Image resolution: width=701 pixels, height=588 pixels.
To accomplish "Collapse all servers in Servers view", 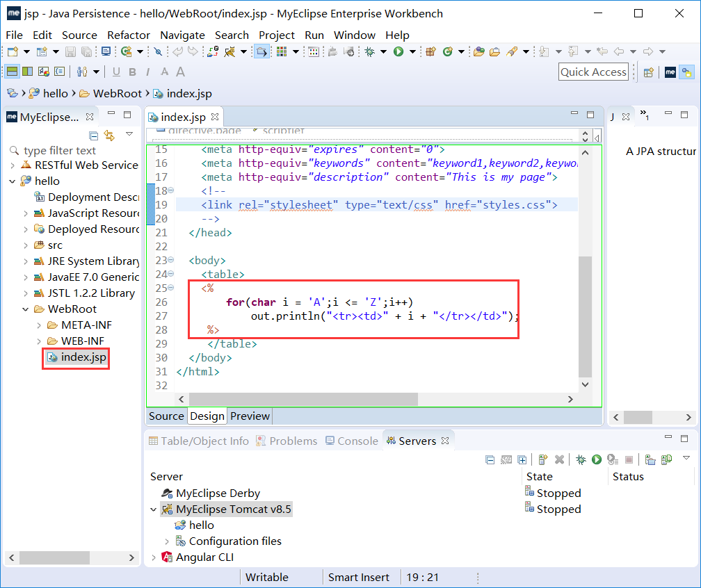I will 490,459.
